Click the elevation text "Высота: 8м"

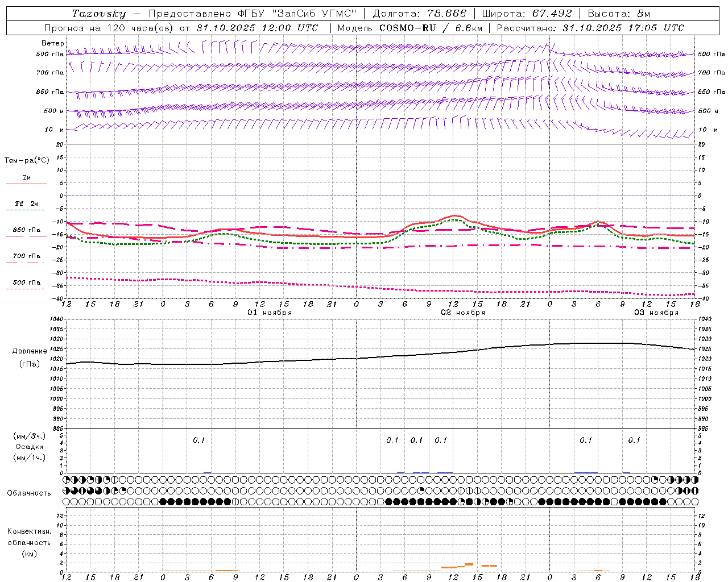tap(619, 14)
